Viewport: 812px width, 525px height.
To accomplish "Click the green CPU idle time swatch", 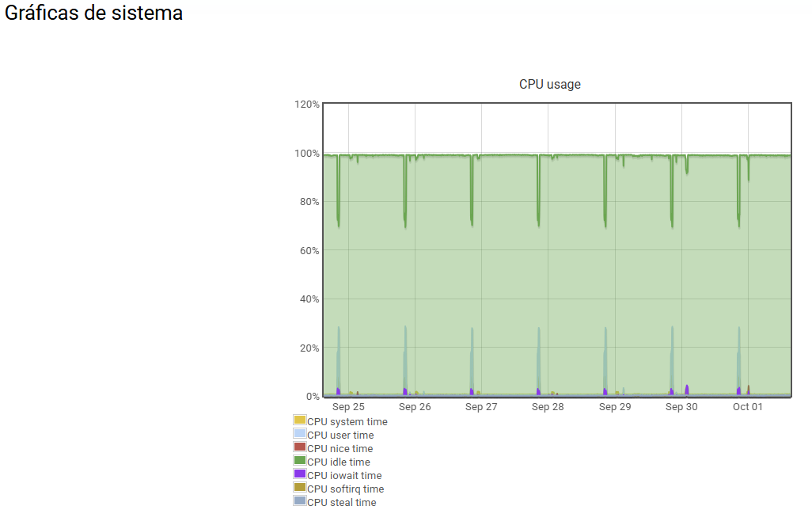I will [x=299, y=461].
